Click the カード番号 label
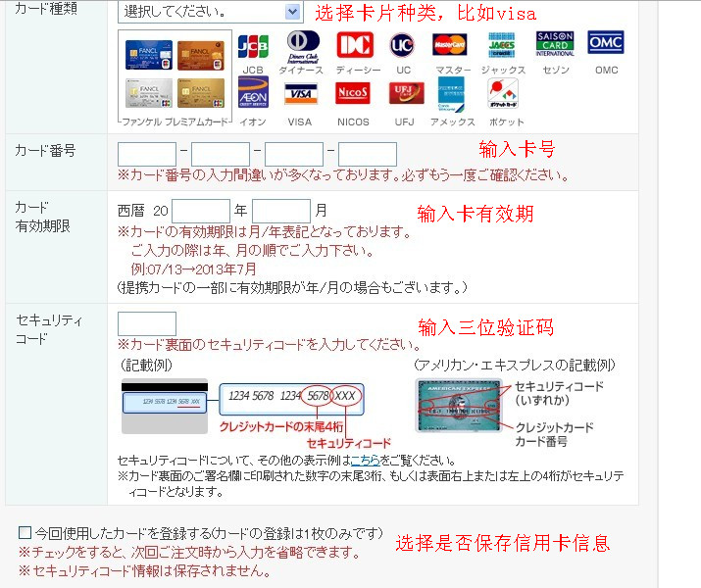The width and height of the screenshot is (701, 588). point(45,151)
